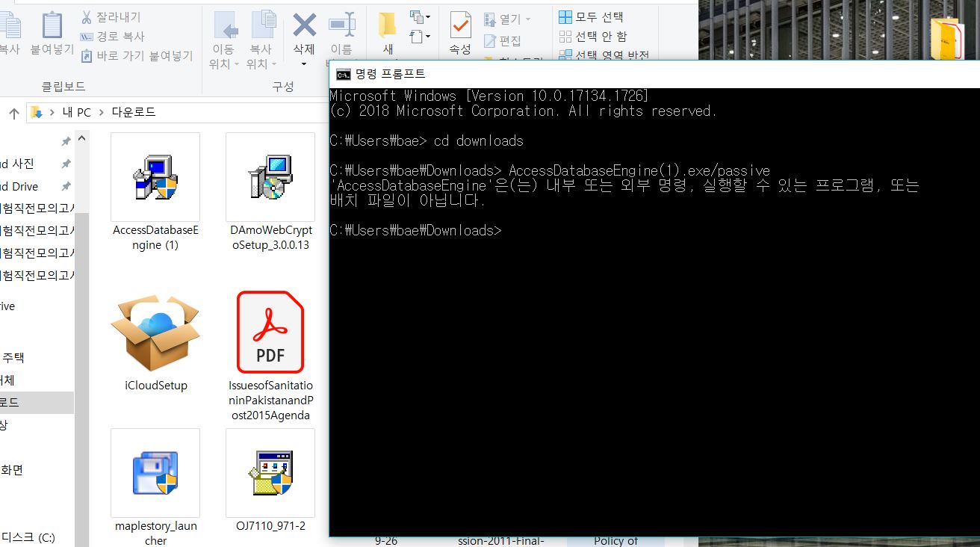Click the Paste (붙여넣기) clipboard icon
This screenshot has height=547, width=980.
(x=52, y=26)
